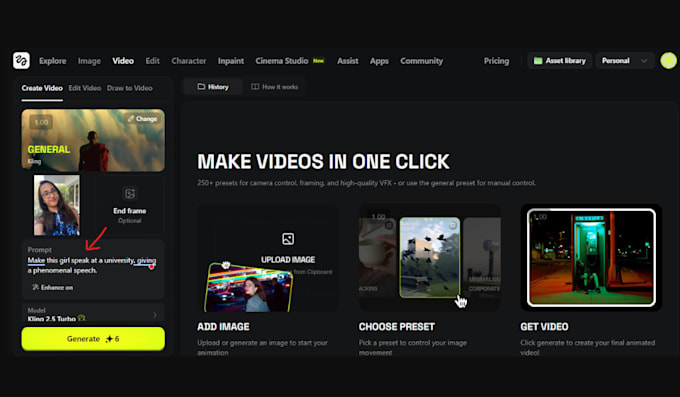Screen dimensions: 680x397
Task: Click the GET VIDEO heading
Action: point(544,327)
